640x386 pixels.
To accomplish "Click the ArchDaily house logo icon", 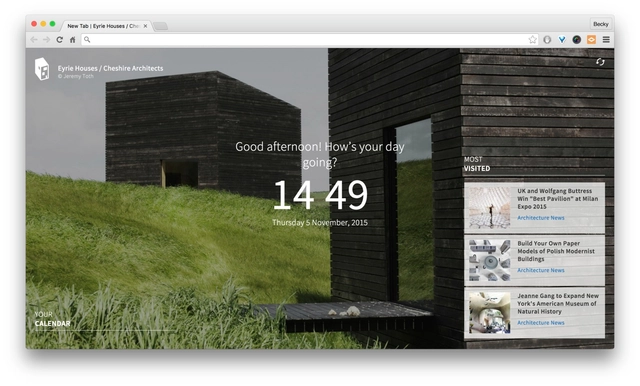I will pyautogui.click(x=42, y=69).
